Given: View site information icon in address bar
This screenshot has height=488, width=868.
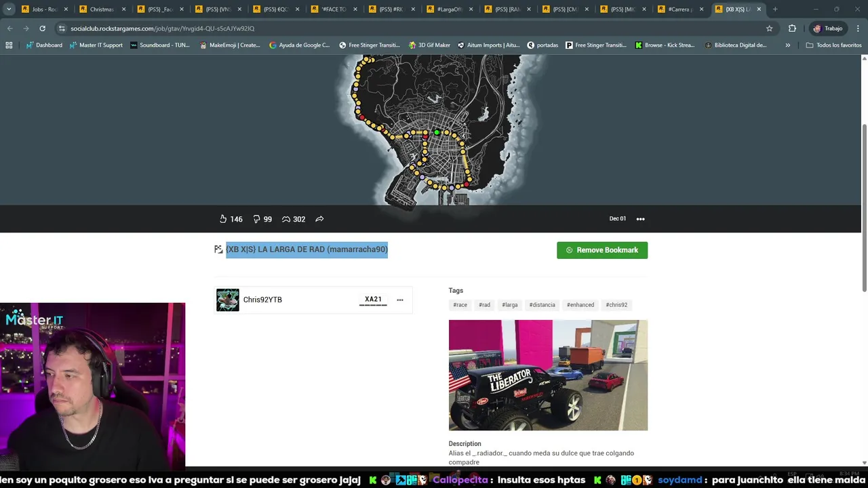Looking at the screenshot, I should coord(62,28).
